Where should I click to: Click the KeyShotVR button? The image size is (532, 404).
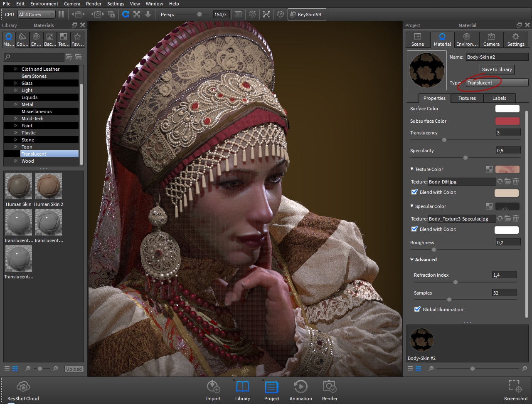click(307, 14)
